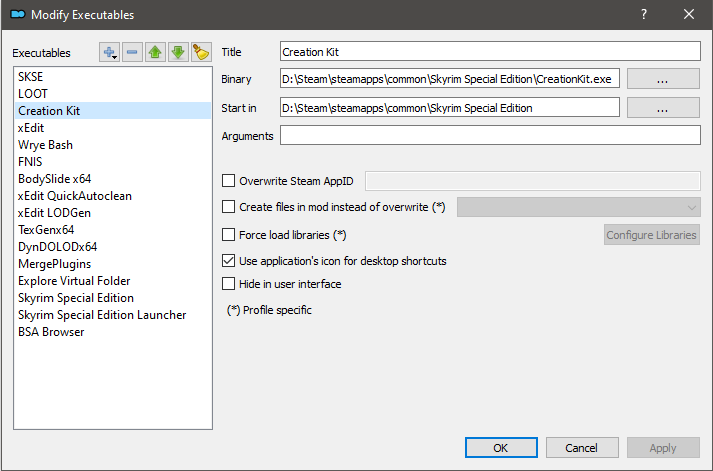Click the Title text field
This screenshot has height=471, width=713.
point(490,51)
